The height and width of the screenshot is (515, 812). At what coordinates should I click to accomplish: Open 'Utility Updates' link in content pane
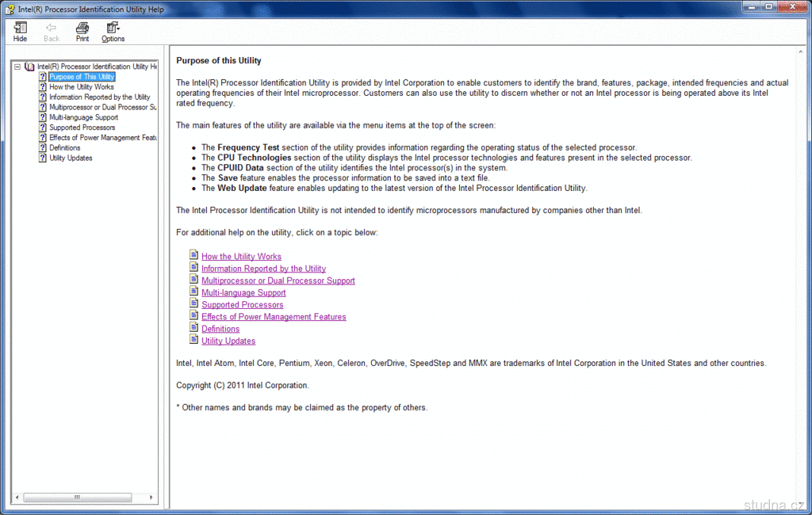pyautogui.click(x=228, y=341)
